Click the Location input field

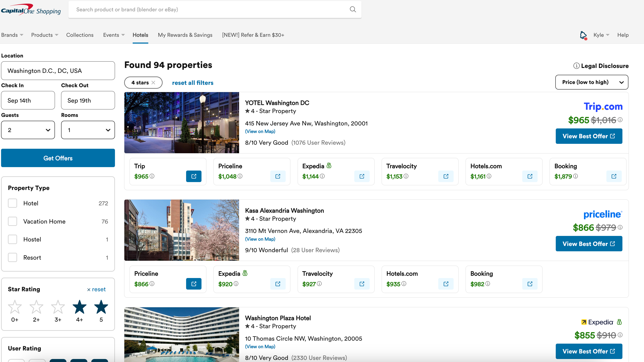58,71
